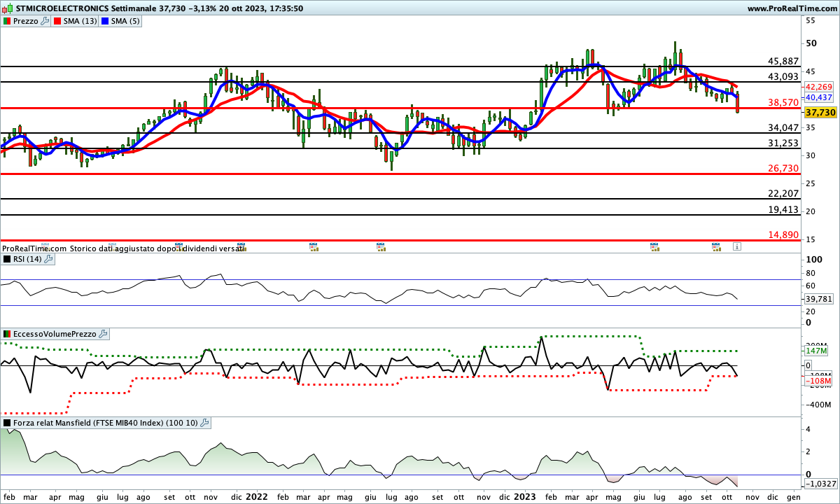Click the level label 43,093
This screenshot has height=504, width=840.
[x=783, y=76]
